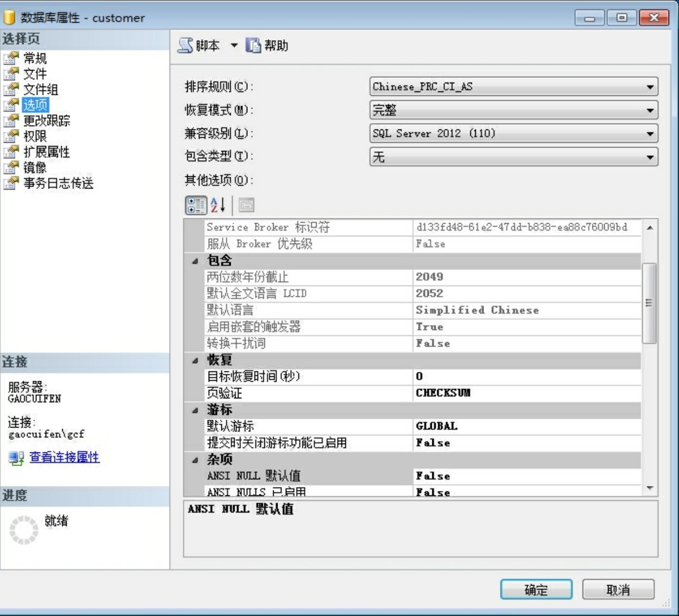Click the 常规 page icon
Viewport: 679px width, 616px height.
tap(11, 58)
